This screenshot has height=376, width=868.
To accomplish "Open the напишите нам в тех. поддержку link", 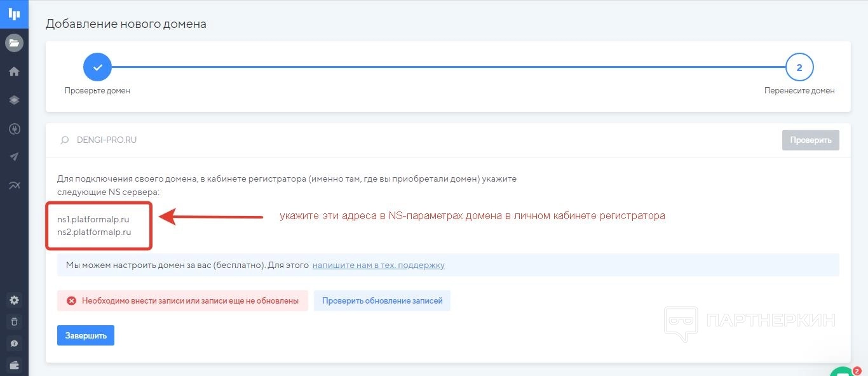I will point(379,265).
